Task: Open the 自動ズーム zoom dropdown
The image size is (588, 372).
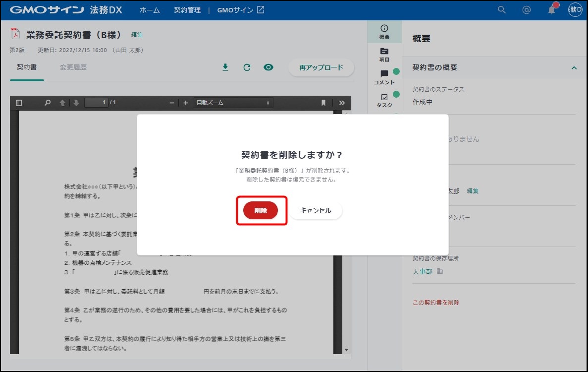Action: pyautogui.click(x=233, y=103)
